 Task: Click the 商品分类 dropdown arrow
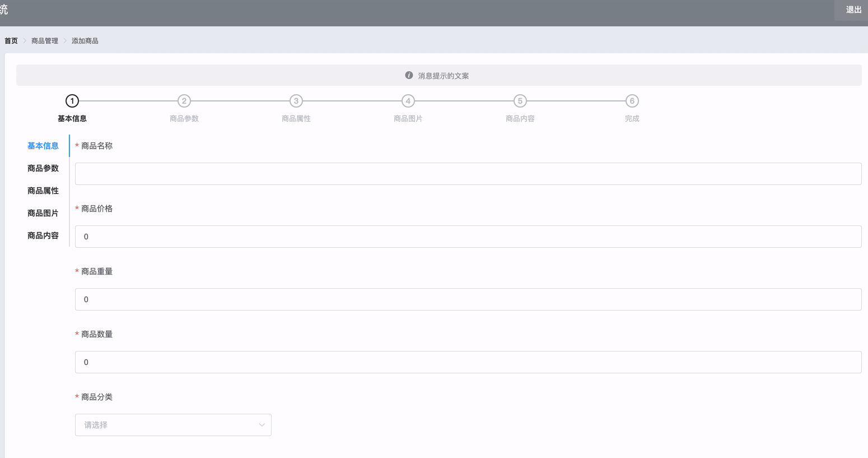262,425
